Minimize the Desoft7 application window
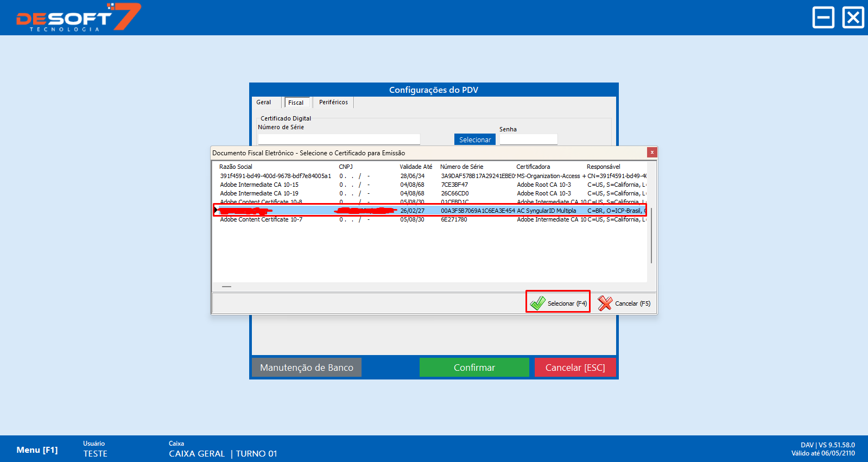This screenshot has width=868, height=462. point(823,17)
